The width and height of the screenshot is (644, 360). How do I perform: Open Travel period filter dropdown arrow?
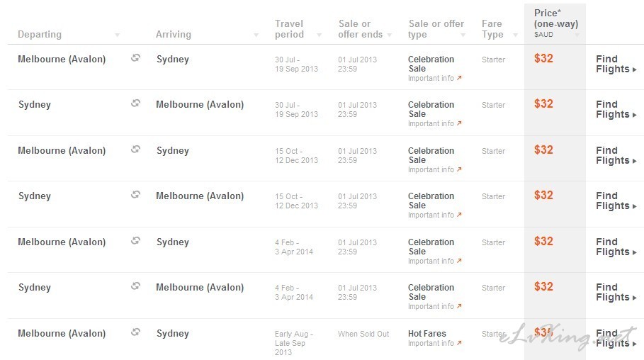pyautogui.click(x=319, y=35)
